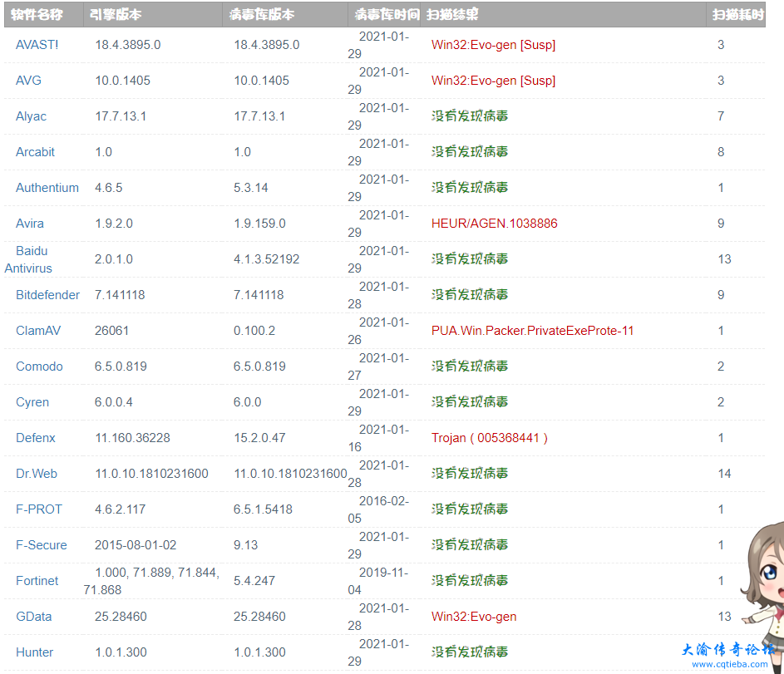Open the AVG software link
Viewport: 784px width, 674px height.
point(28,81)
